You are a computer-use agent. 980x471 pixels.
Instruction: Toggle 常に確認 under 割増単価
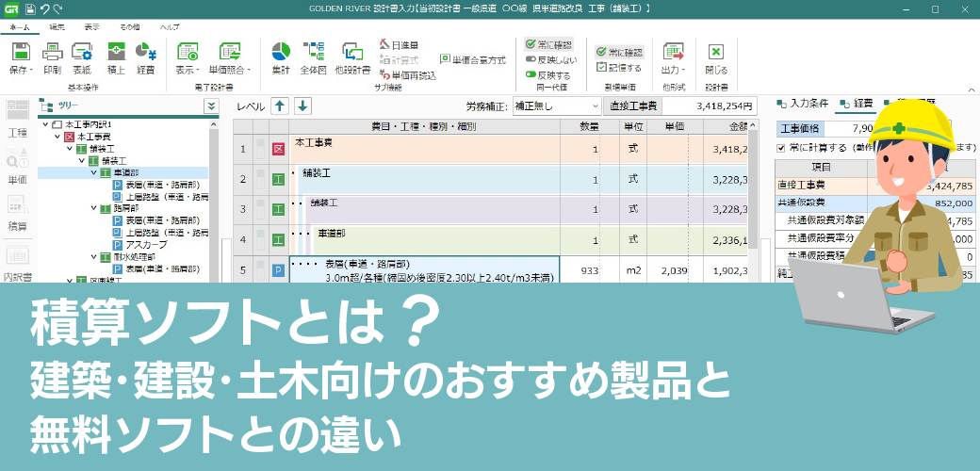point(619,53)
